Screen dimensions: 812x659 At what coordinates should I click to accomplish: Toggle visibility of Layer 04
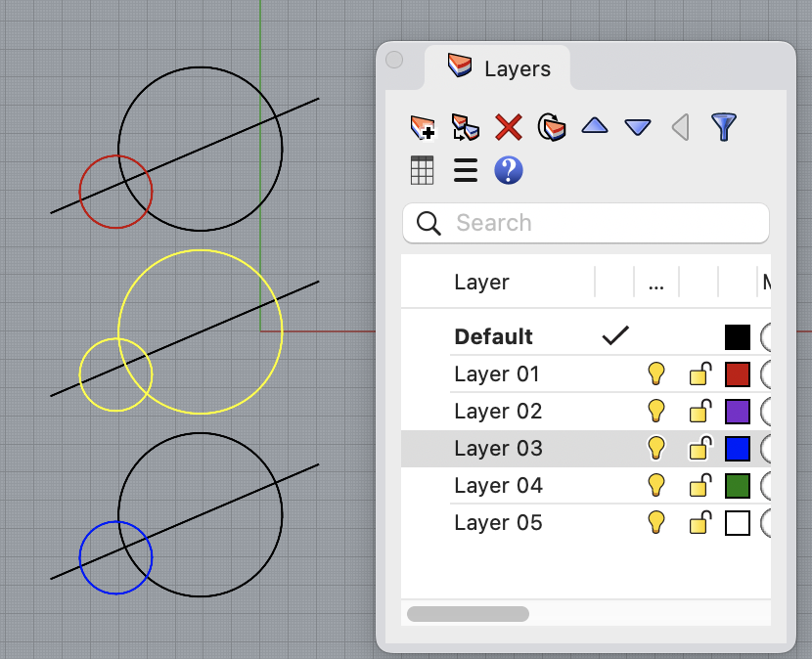656,486
